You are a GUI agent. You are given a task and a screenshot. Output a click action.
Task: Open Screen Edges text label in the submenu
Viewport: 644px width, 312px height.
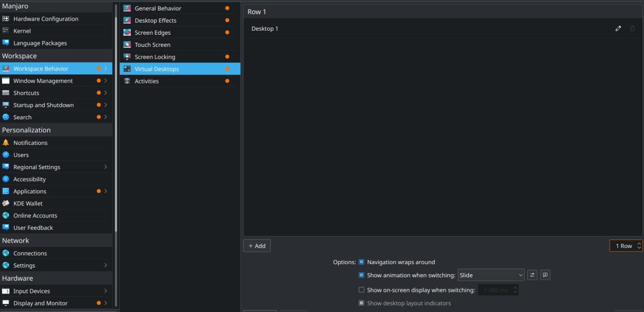click(x=152, y=33)
